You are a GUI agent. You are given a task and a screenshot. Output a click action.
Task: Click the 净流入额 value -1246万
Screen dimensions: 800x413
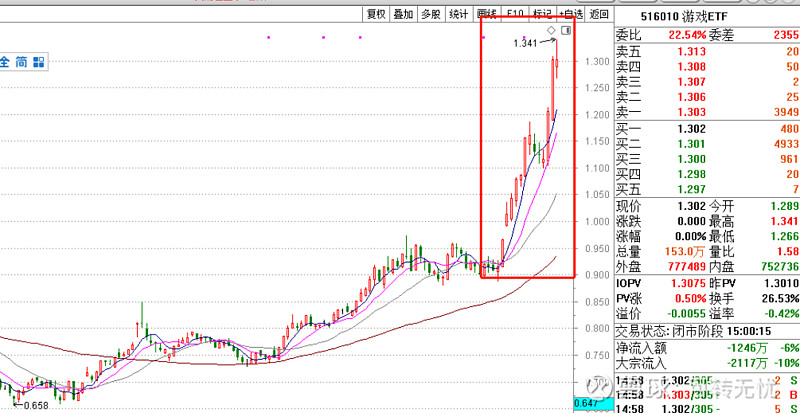745,348
